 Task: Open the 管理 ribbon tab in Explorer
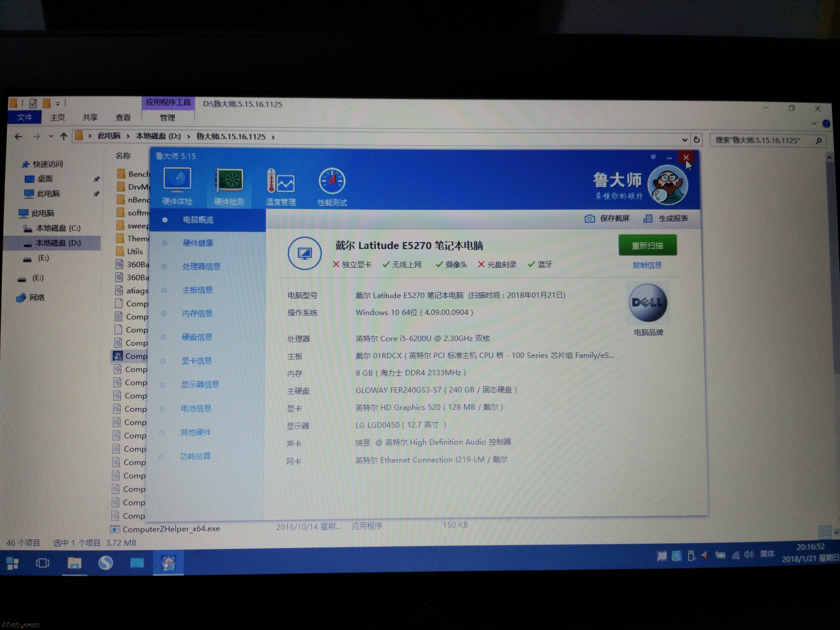tap(167, 118)
